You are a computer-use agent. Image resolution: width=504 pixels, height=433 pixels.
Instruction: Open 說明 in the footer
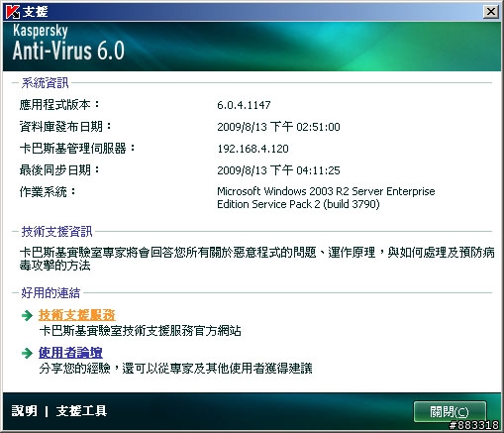click(24, 411)
